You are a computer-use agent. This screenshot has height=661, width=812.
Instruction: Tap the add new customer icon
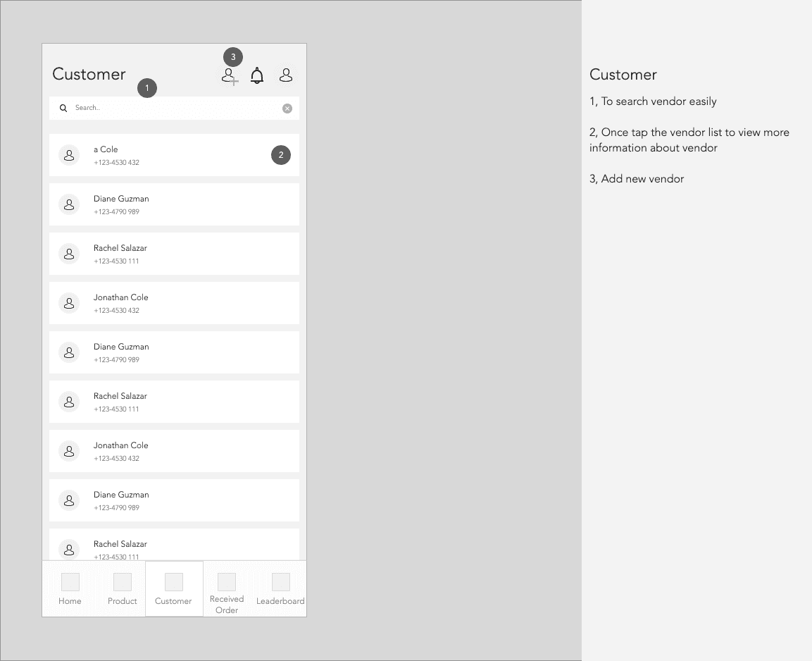coord(230,77)
